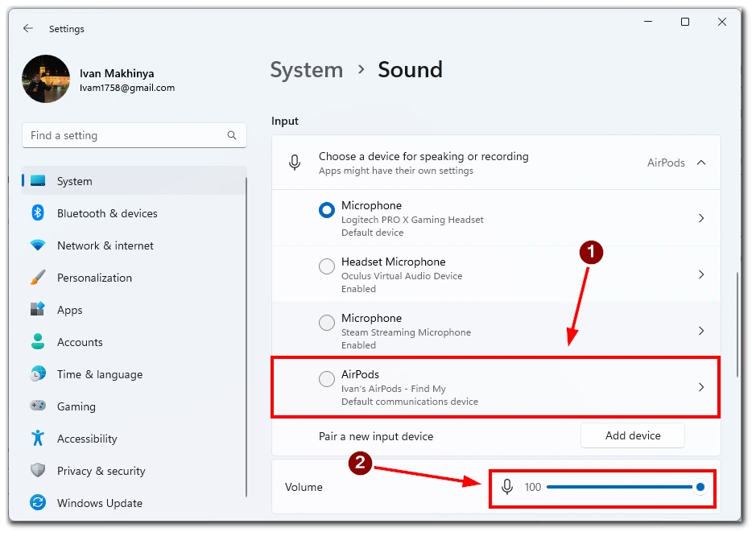The image size is (756, 536).
Task: Click 'Choose a device for speaking or recording'
Action: click(x=423, y=157)
